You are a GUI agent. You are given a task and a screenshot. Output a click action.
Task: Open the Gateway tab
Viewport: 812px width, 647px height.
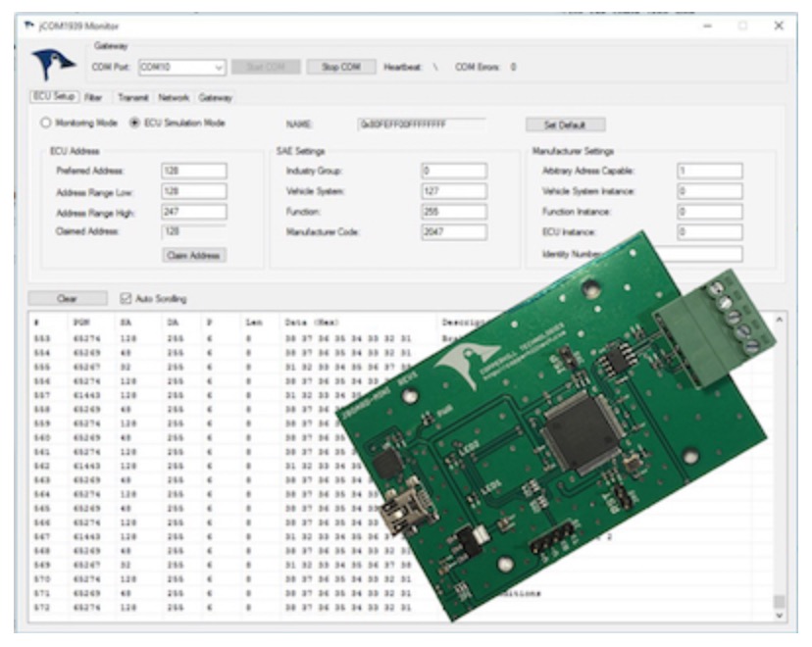[x=216, y=98]
